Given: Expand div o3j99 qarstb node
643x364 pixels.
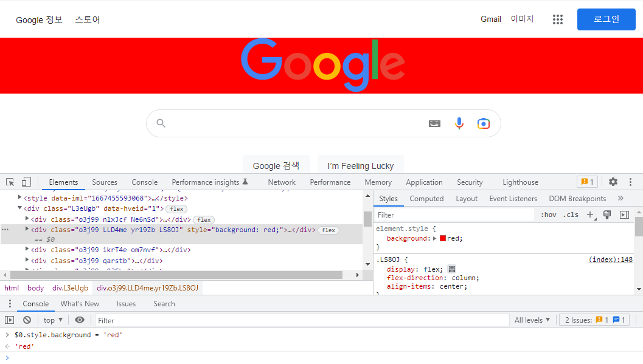Looking at the screenshot, I should [27, 260].
